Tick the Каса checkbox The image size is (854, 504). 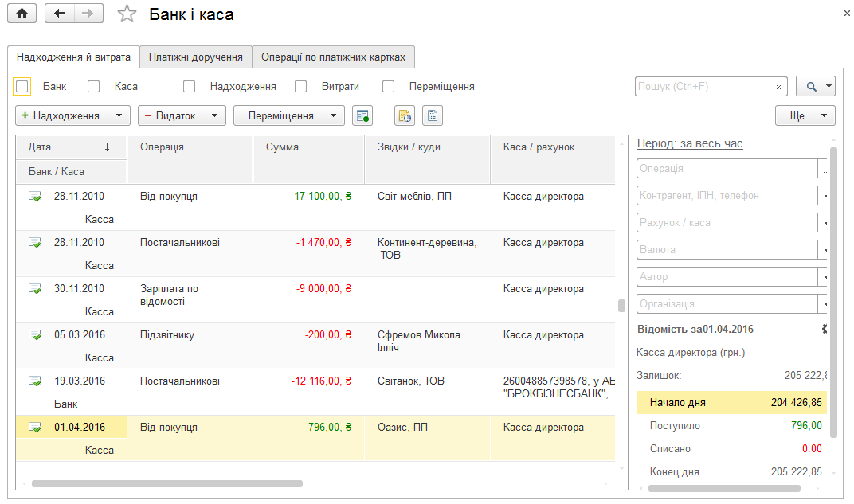94,87
